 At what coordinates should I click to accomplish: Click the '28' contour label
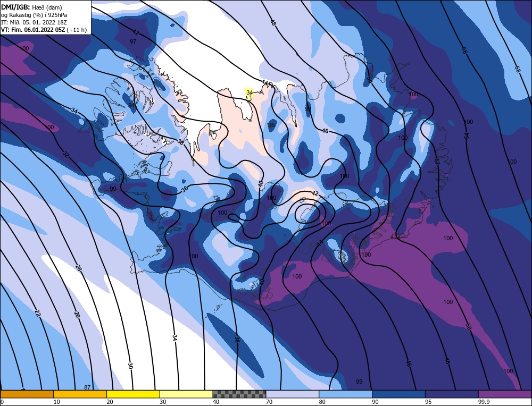79,268
